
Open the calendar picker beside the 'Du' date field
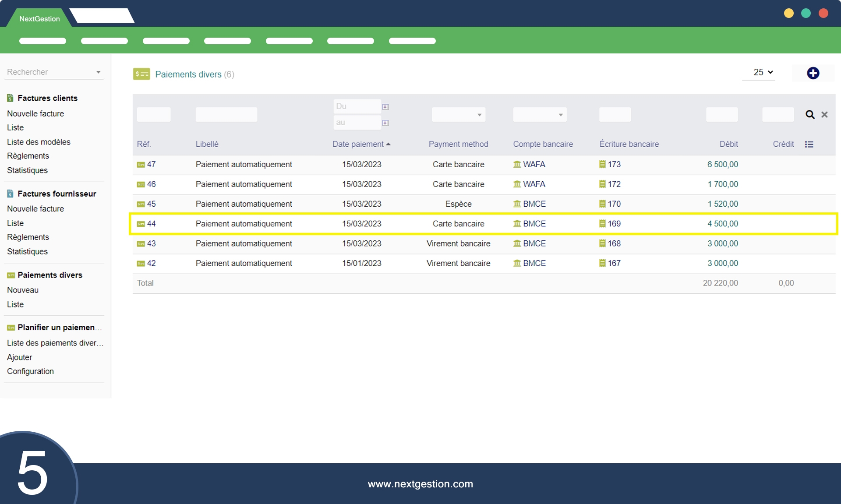click(x=385, y=107)
